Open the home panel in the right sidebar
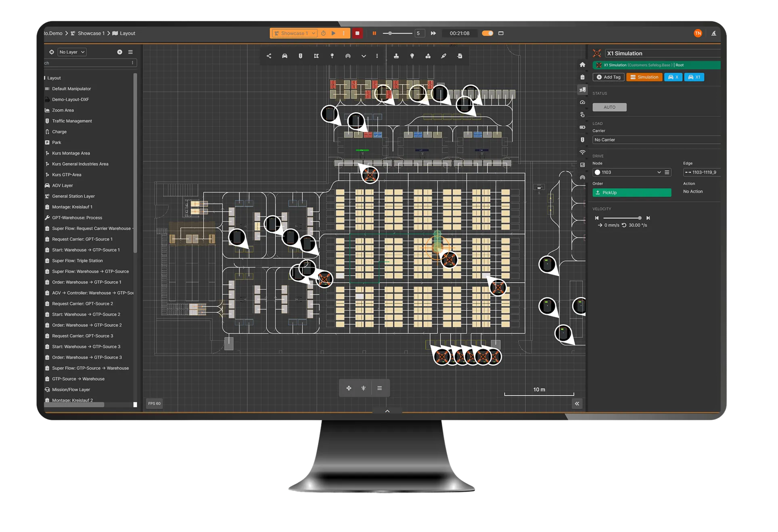Viewport: 778px width, 532px height. coord(582,65)
